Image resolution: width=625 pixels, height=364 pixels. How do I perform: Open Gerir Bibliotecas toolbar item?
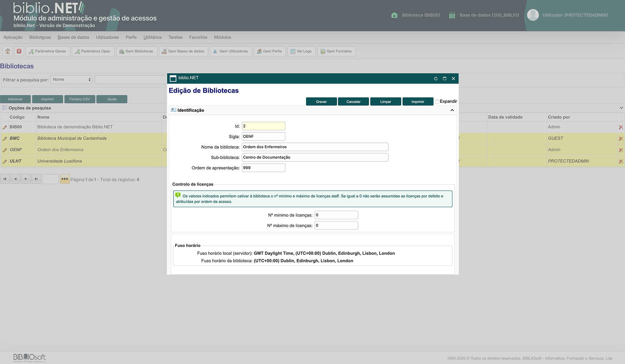tap(136, 51)
